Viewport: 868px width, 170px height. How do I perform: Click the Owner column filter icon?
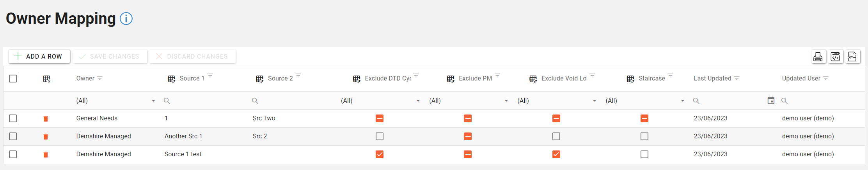tap(100, 78)
